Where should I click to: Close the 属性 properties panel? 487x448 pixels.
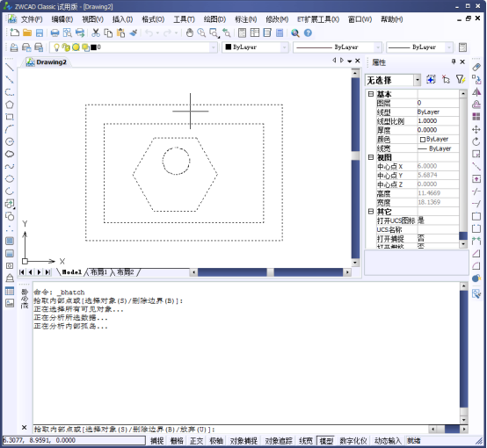pyautogui.click(x=462, y=61)
